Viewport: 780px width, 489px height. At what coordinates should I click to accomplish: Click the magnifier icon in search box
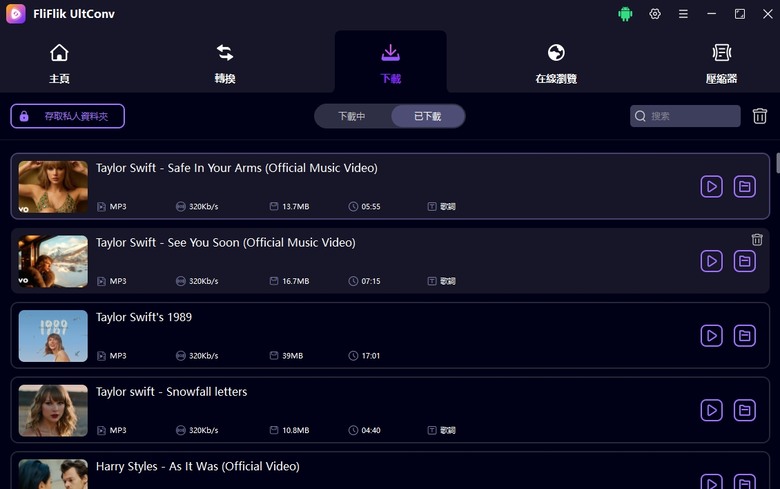click(640, 116)
